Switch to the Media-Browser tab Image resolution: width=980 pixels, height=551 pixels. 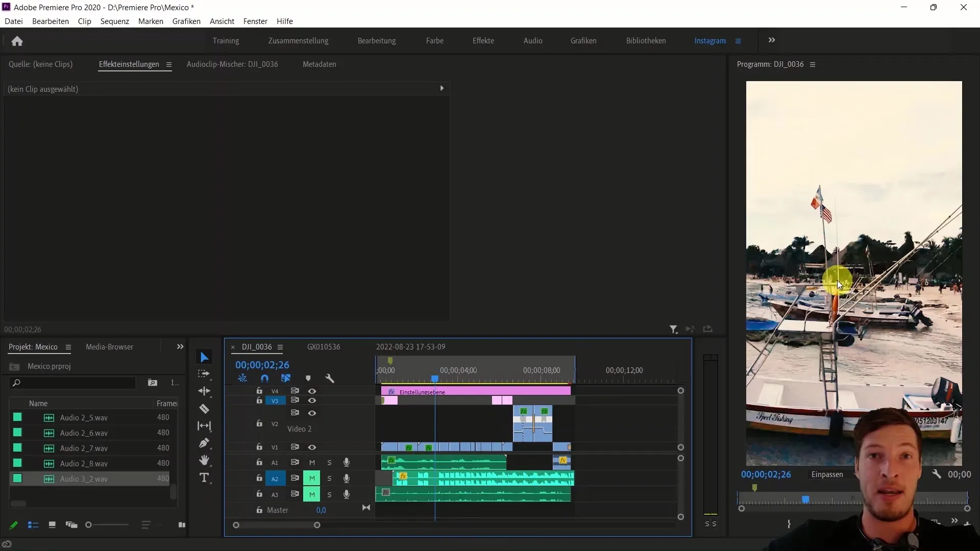pyautogui.click(x=109, y=347)
